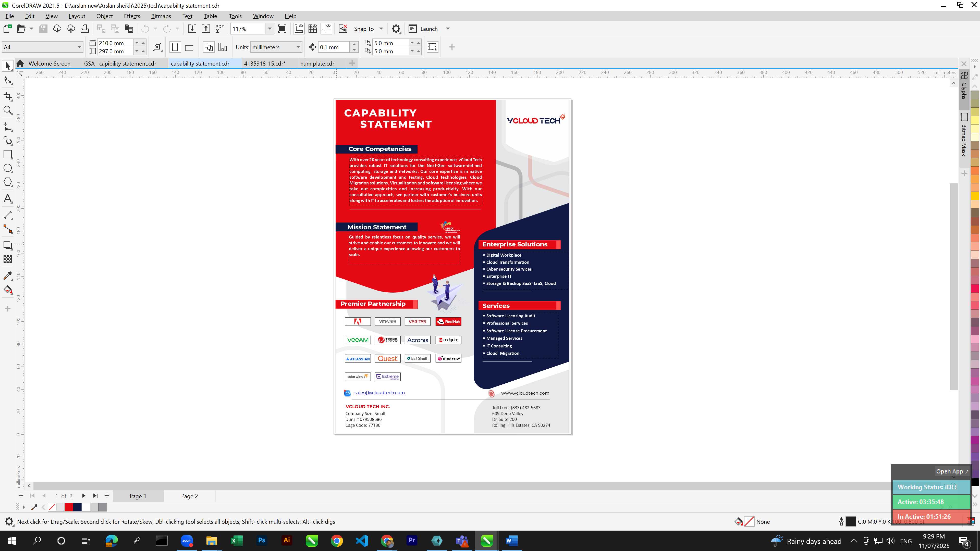The width and height of the screenshot is (980, 551).
Task: Click Paste icon in standard toolbar
Action: 129,29
